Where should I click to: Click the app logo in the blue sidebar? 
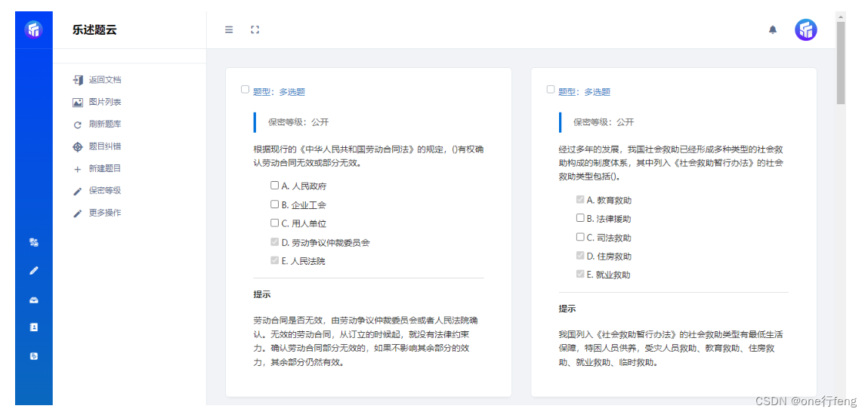click(x=34, y=29)
